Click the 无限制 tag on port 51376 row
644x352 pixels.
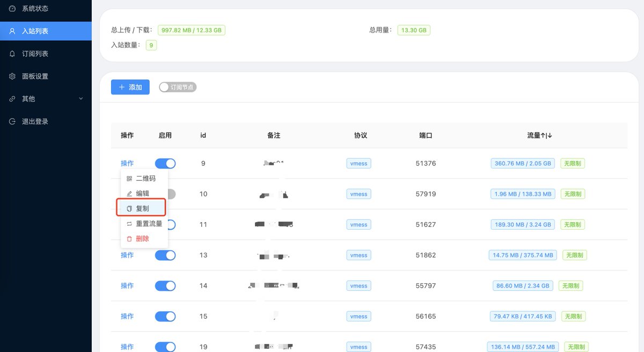click(x=573, y=164)
